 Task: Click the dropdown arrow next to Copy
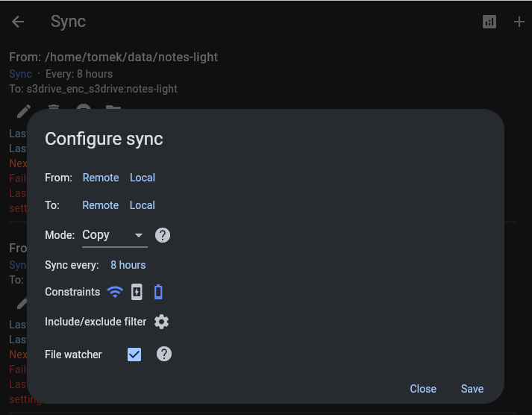(x=139, y=236)
